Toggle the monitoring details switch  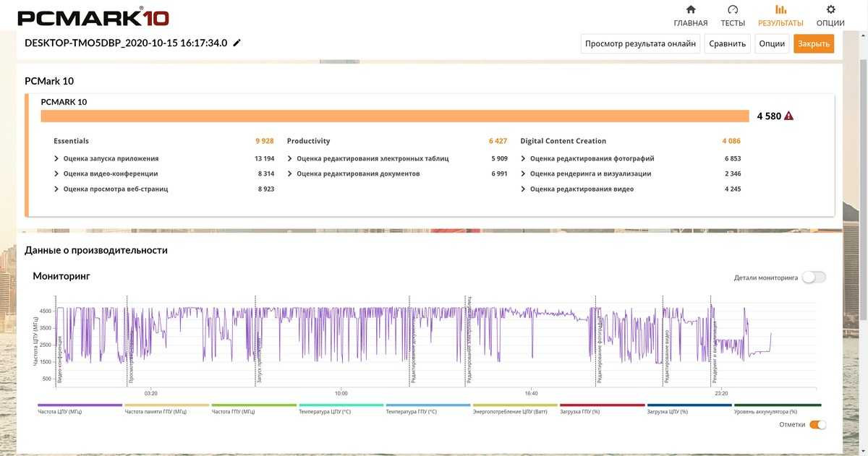(x=813, y=278)
